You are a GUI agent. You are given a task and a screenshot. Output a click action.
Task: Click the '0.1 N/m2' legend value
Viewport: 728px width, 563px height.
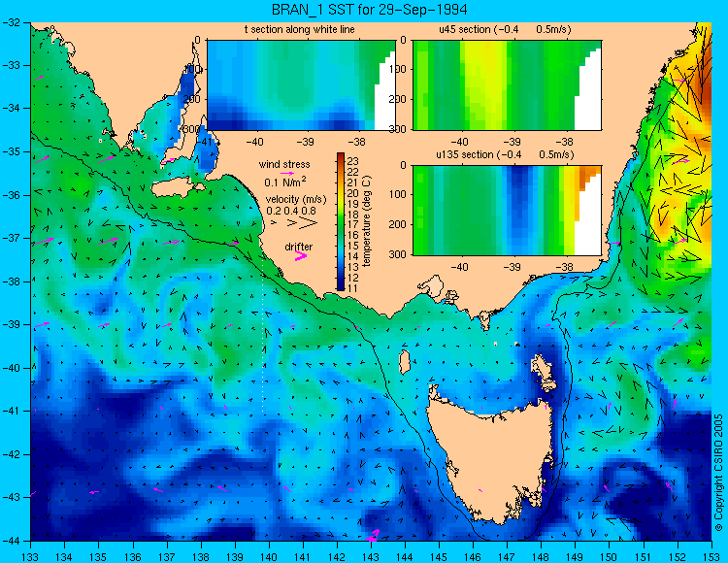tap(285, 182)
